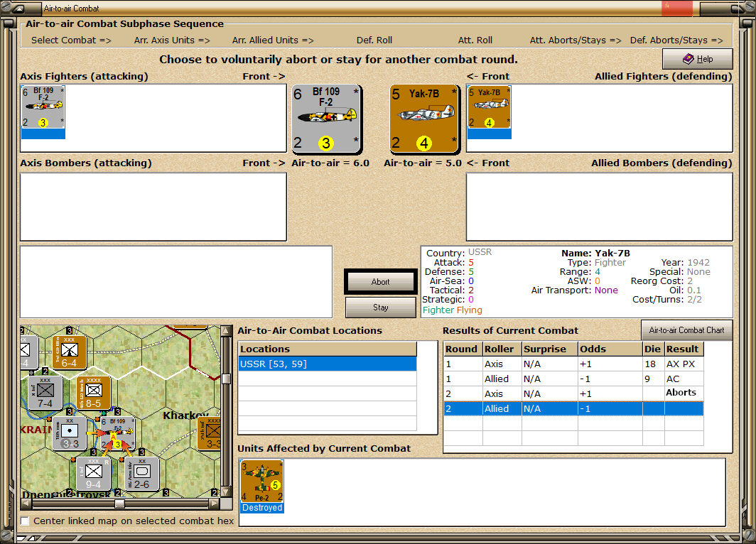Click left arrow of the map horizontal scrollbar
This screenshot has width=756, height=544.
(26, 504)
